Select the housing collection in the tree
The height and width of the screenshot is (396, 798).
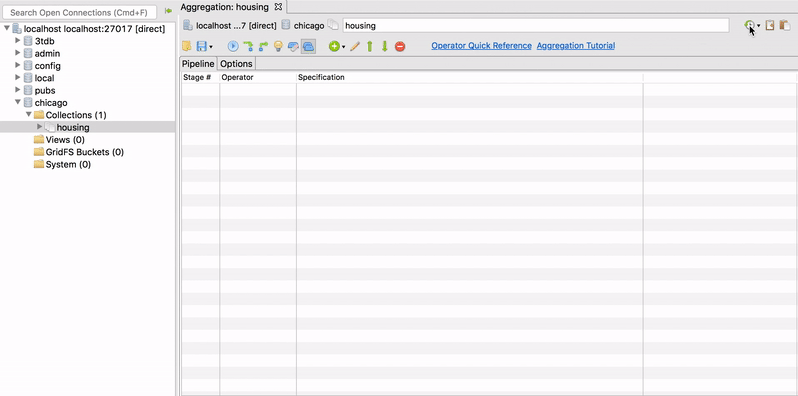(73, 128)
